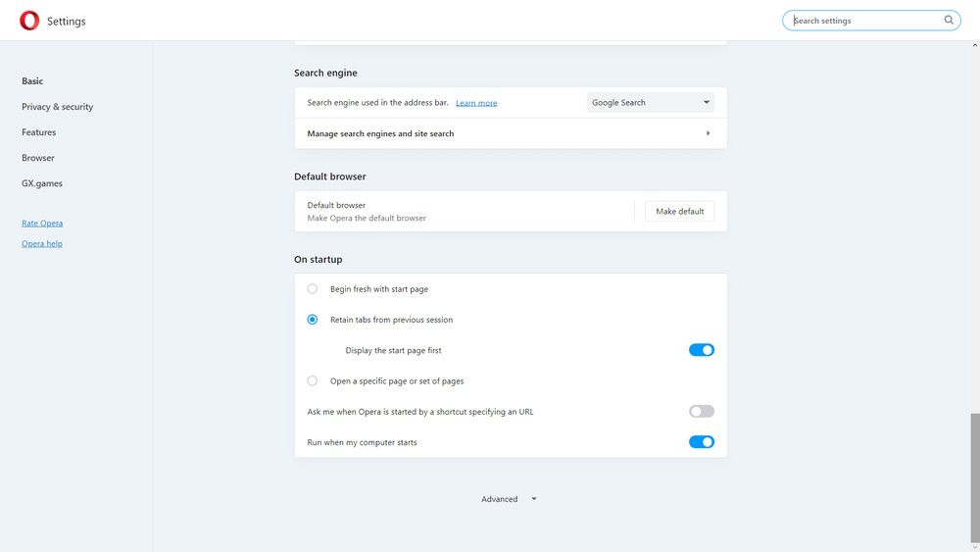Viewport: 980px width, 552px height.
Task: Click the Make default button
Action: 679,211
